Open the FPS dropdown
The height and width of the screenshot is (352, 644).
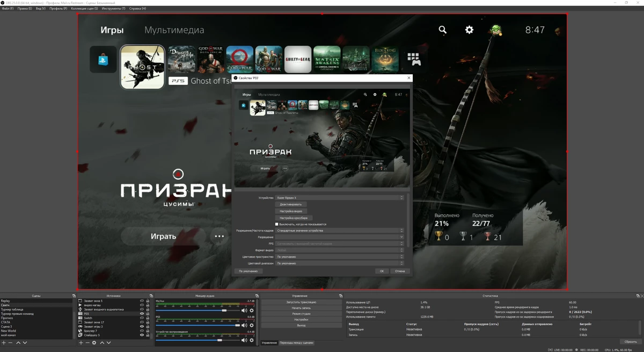340,243
